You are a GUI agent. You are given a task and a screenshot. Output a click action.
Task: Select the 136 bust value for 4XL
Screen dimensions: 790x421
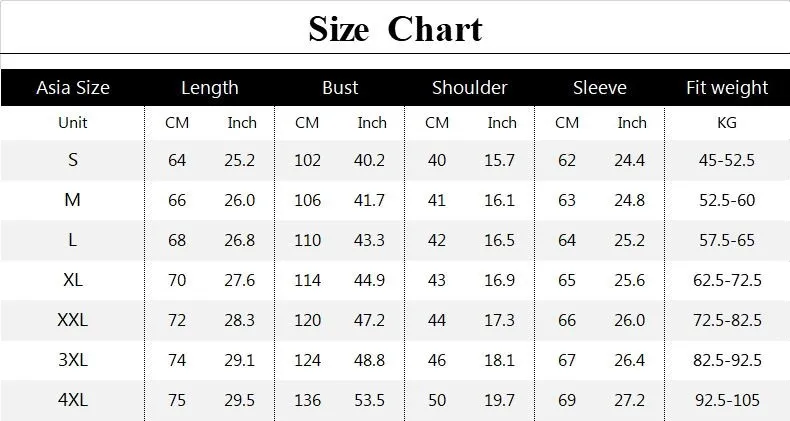point(307,400)
